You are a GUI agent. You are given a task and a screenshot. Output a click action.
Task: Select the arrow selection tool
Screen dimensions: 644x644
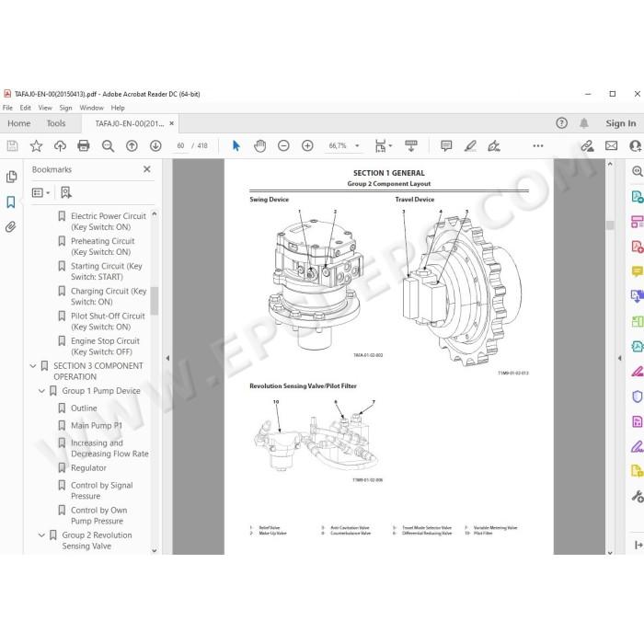236,145
